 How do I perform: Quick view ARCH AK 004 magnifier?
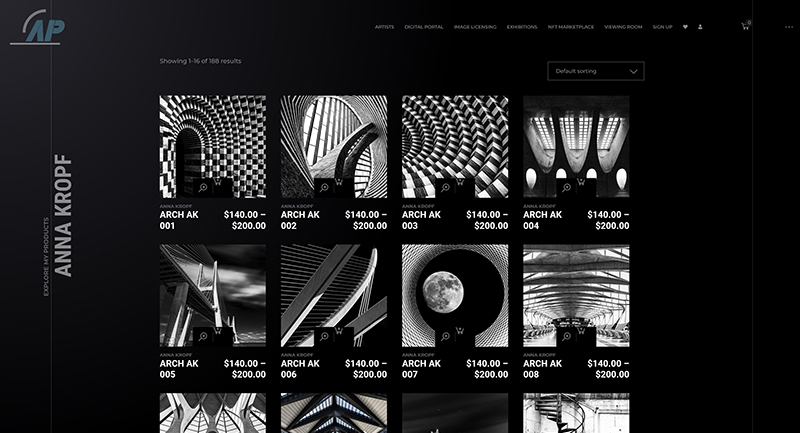pos(566,188)
